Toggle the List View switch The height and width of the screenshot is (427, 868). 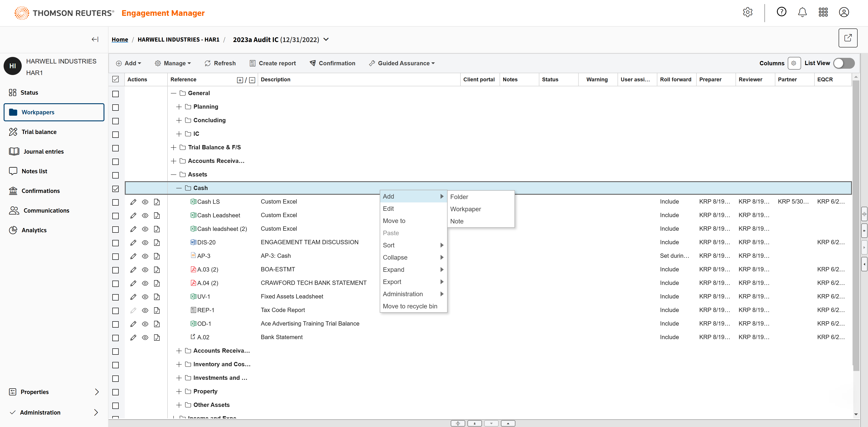tap(844, 63)
